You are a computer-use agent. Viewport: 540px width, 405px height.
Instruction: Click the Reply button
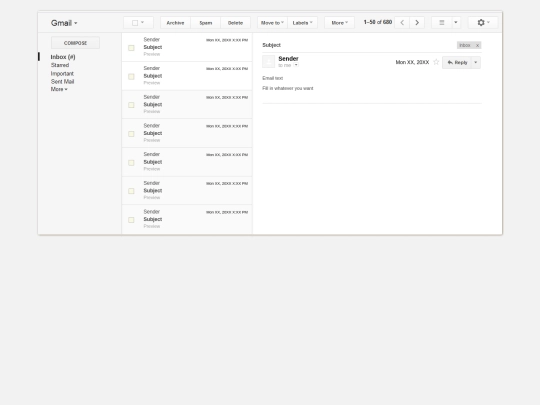[457, 62]
